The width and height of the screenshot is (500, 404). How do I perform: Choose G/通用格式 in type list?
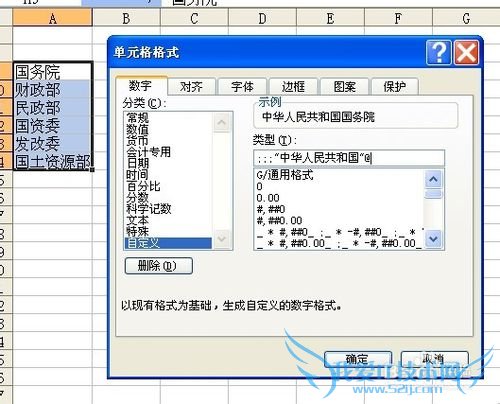point(339,175)
